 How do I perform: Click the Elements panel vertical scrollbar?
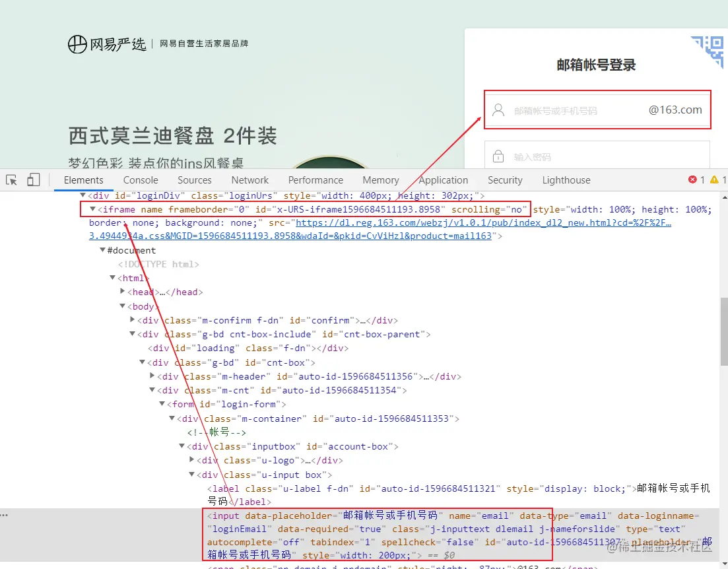724,331
